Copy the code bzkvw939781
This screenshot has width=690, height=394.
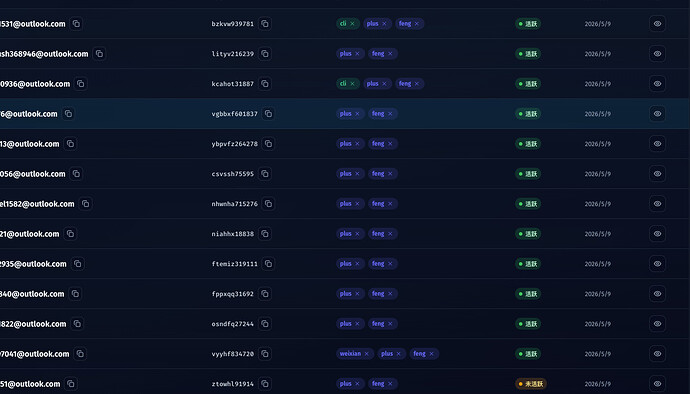[x=265, y=24]
